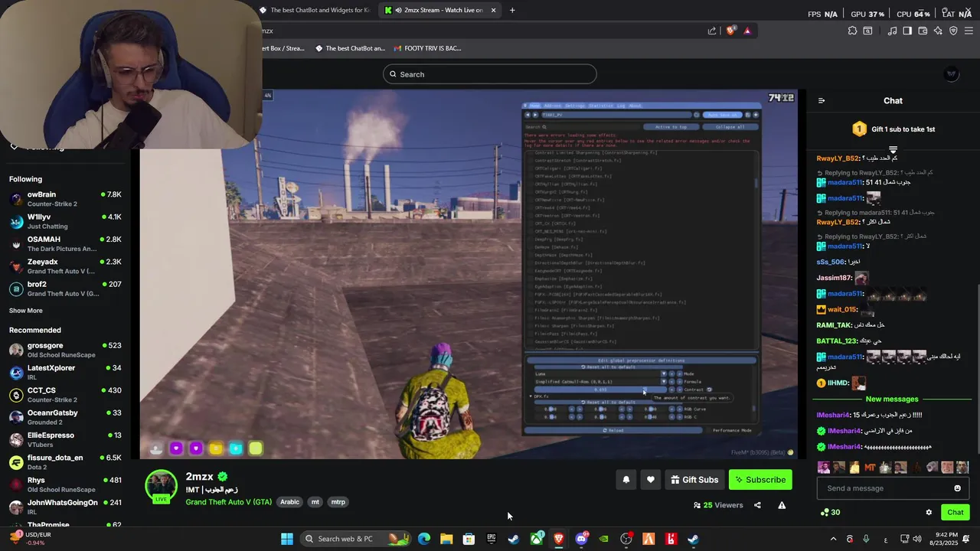Image resolution: width=980 pixels, height=551 pixels.
Task: Switch to the ChatBot and Widgets browser tab
Action: (x=315, y=10)
